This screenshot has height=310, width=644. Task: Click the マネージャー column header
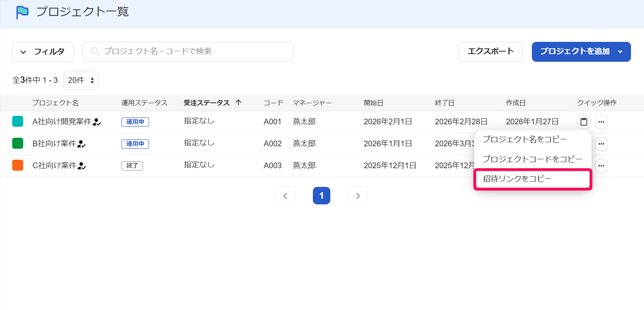point(312,103)
